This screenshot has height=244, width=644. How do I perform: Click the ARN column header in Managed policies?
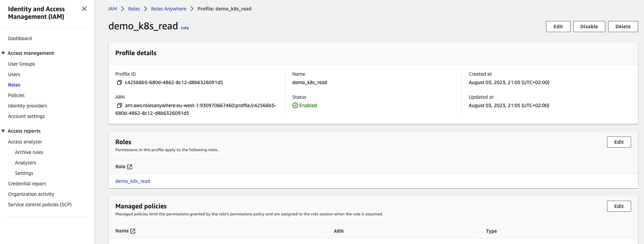click(339, 231)
